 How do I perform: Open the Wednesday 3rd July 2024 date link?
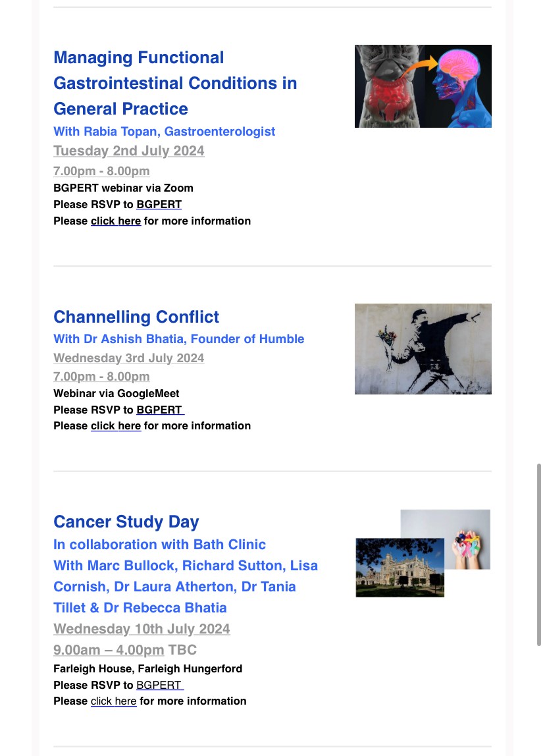click(128, 358)
